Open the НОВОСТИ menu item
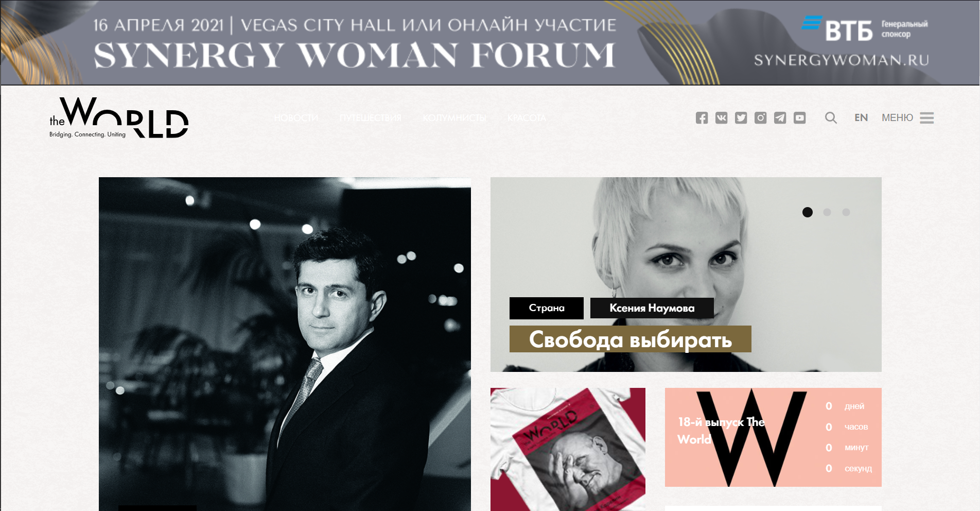 click(x=296, y=118)
